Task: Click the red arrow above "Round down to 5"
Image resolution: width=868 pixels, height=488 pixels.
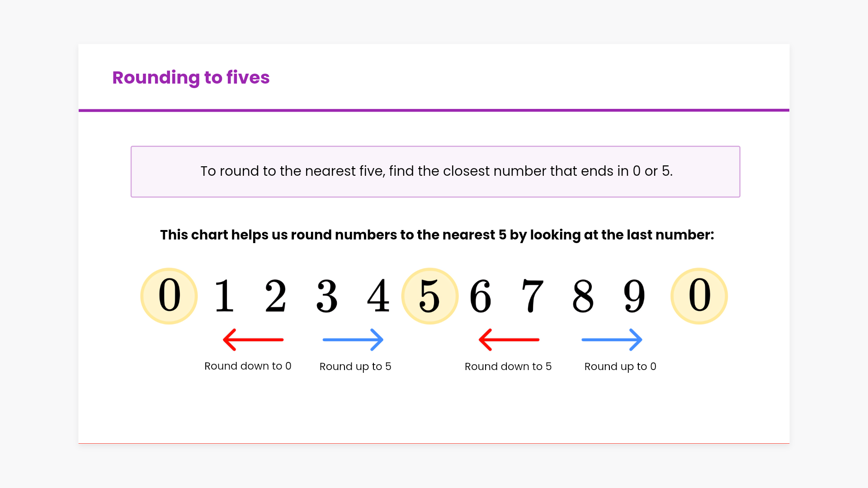Action: pyautogui.click(x=509, y=340)
